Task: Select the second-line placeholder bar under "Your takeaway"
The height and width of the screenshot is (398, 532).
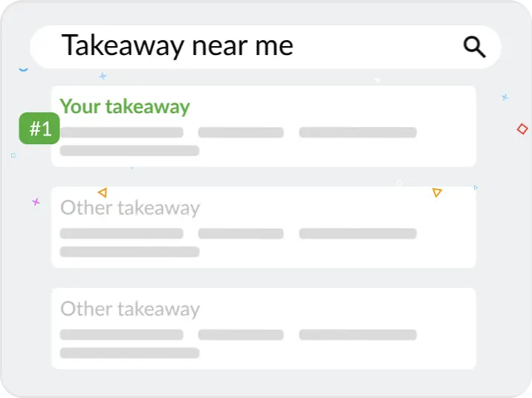Action: click(129, 151)
